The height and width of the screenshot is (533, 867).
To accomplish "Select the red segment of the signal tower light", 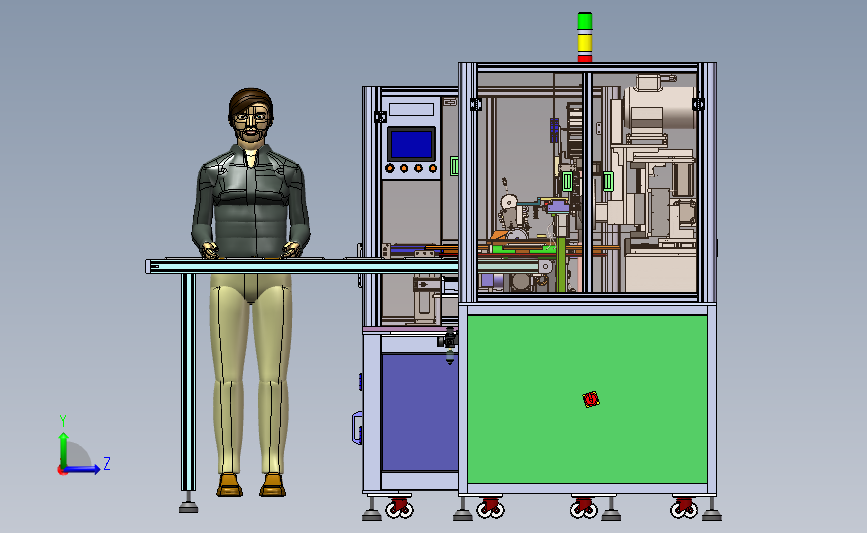I will [584, 58].
